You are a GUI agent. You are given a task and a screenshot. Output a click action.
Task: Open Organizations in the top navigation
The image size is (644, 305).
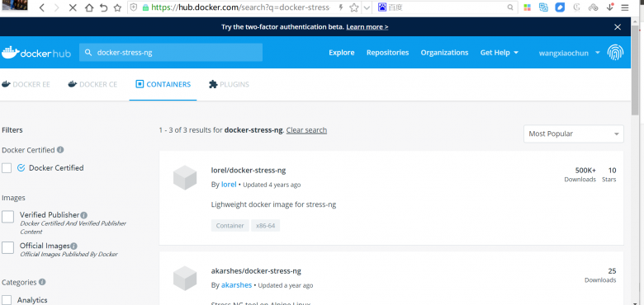click(444, 53)
